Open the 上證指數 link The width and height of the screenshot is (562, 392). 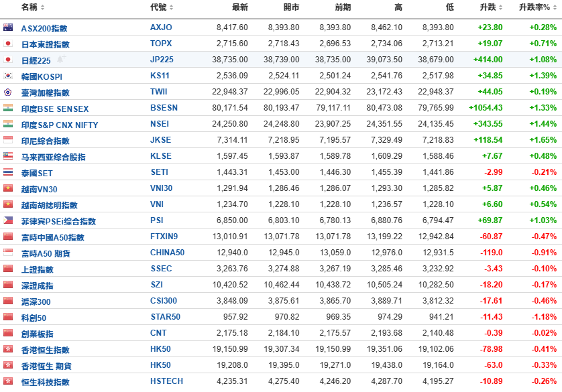(x=38, y=269)
